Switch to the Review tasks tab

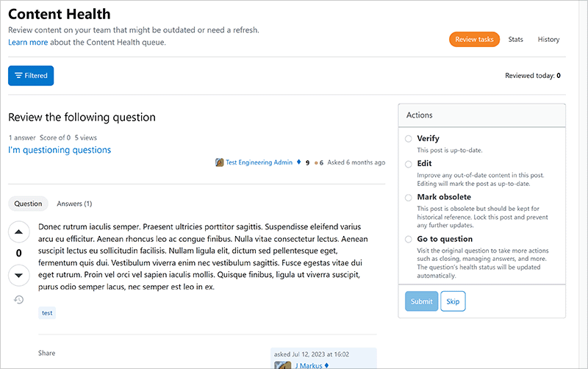tap(474, 40)
